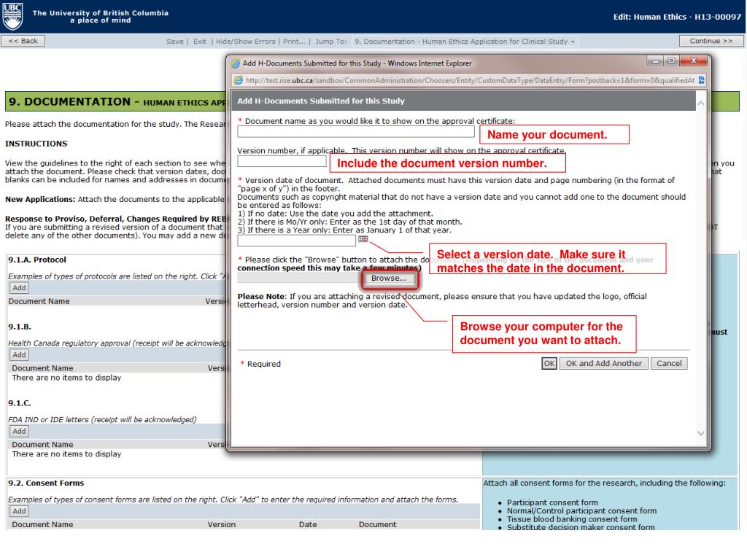Click the Document Name column header in 9.2

pyautogui.click(x=42, y=524)
